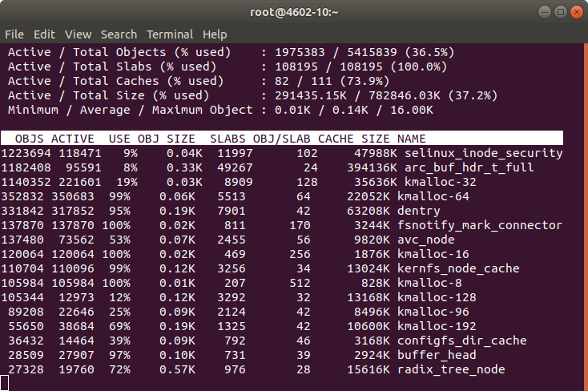This screenshot has width=588, height=391.
Task: Open the Search menu
Action: tap(119, 34)
